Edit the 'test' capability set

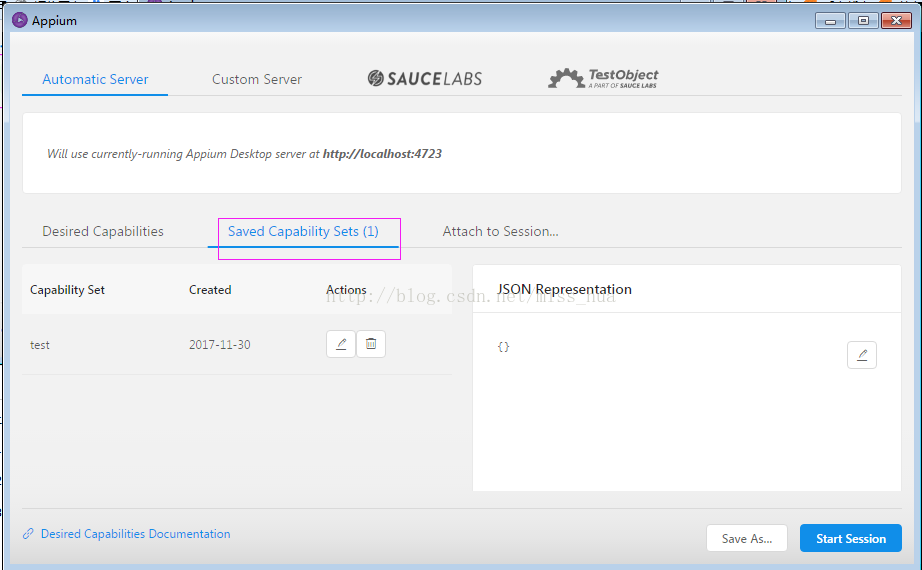click(341, 344)
